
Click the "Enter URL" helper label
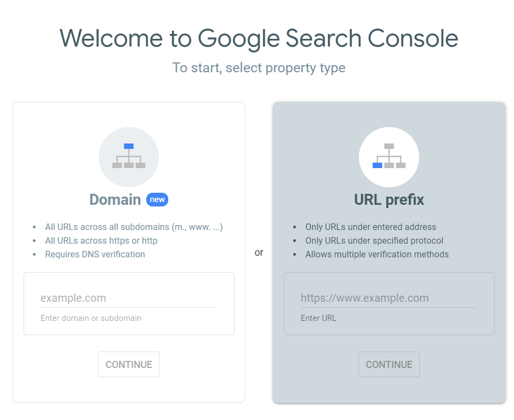coord(318,318)
